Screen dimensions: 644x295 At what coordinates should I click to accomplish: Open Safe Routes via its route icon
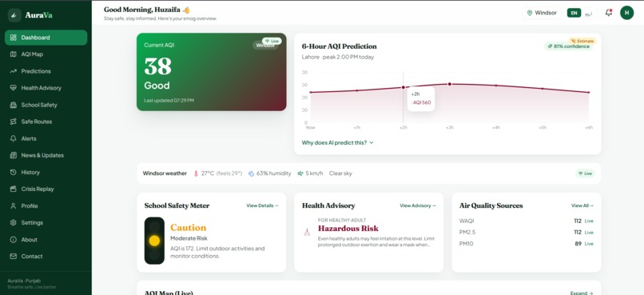tap(13, 122)
